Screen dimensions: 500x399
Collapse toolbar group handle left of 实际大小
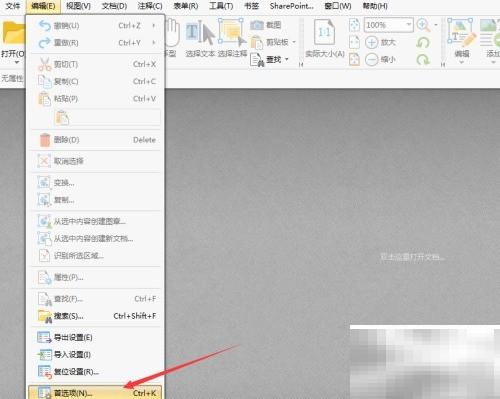pos(301,65)
